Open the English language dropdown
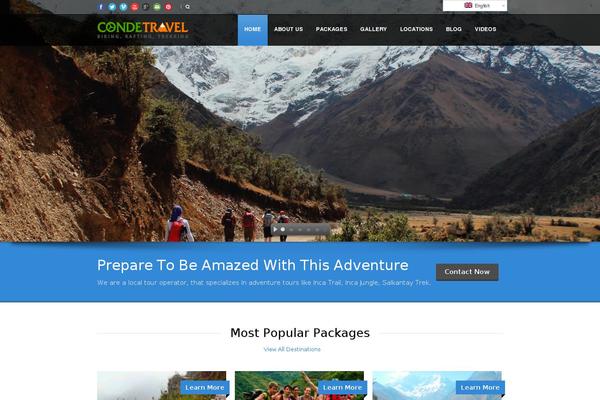Screen dimensions: 600x400 [x=475, y=6]
